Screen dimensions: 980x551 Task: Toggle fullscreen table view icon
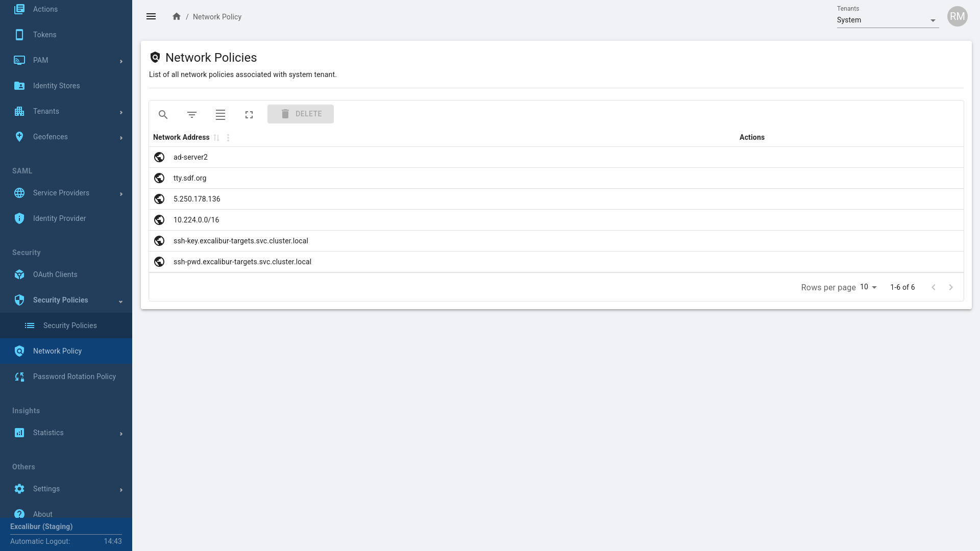tap(249, 115)
